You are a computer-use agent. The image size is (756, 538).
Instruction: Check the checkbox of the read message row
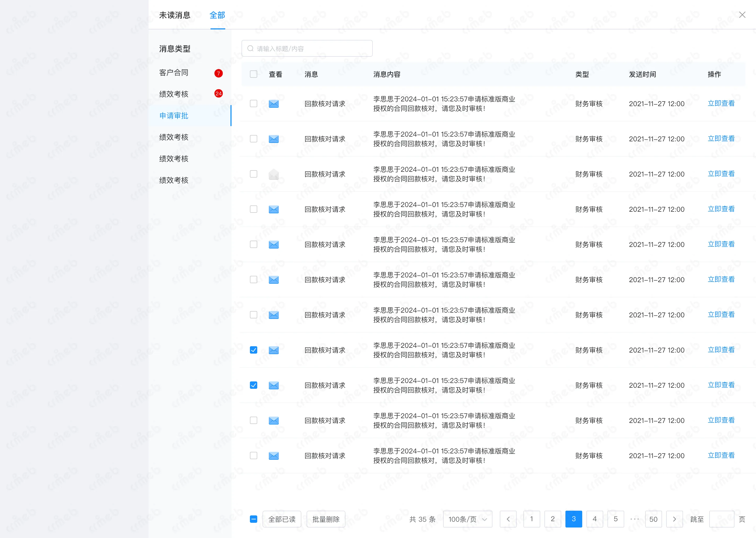click(x=254, y=174)
